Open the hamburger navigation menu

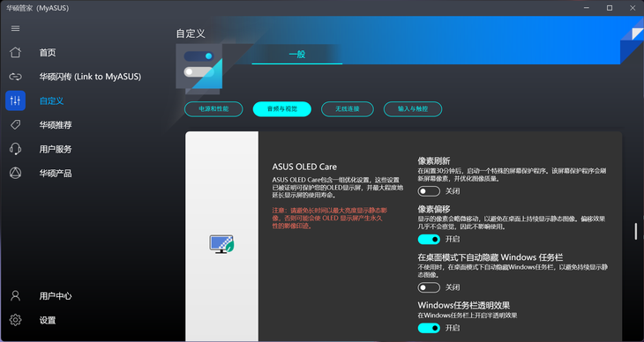pos(15,28)
